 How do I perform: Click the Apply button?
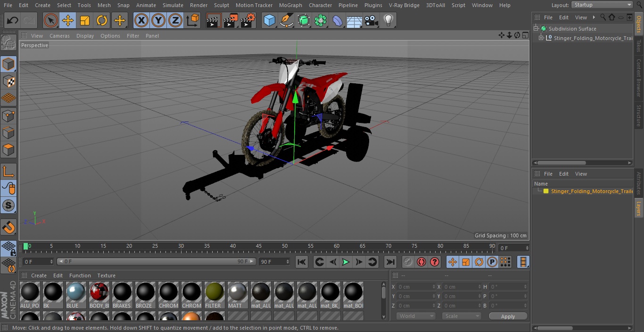coord(508,316)
